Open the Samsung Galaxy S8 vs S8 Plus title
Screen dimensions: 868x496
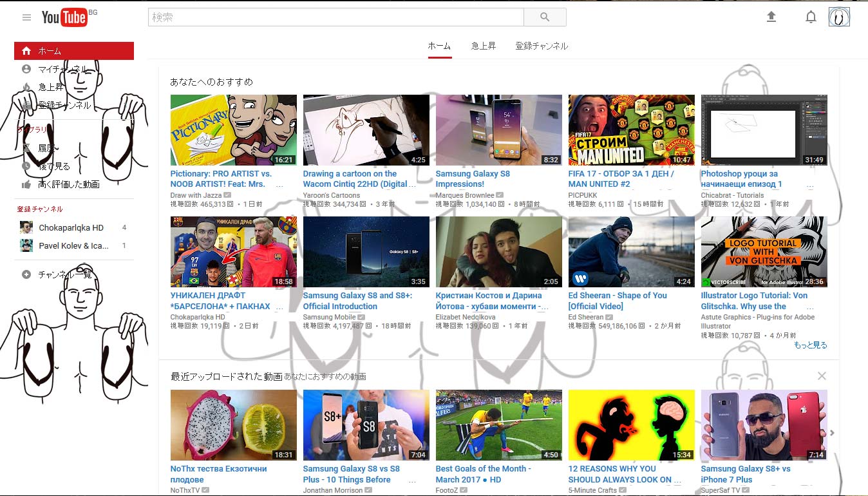point(352,474)
